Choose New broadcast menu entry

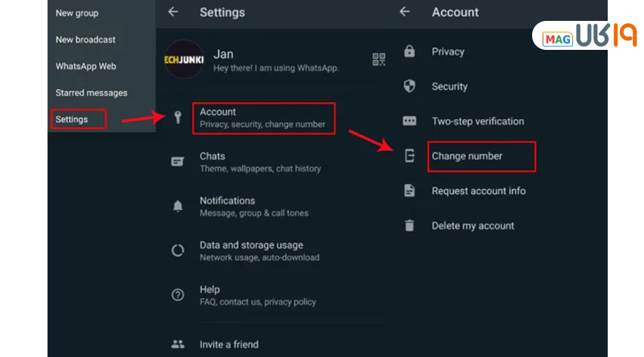85,39
